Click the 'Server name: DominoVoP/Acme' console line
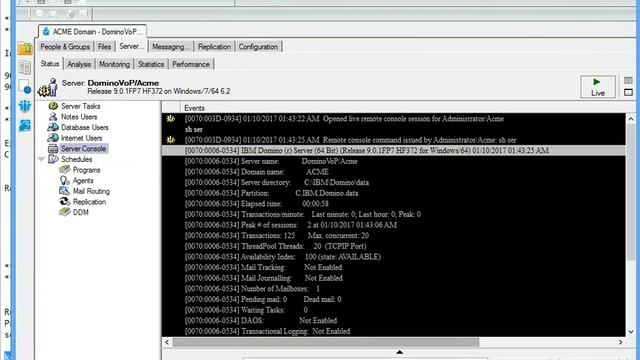640x360 pixels. click(271, 161)
